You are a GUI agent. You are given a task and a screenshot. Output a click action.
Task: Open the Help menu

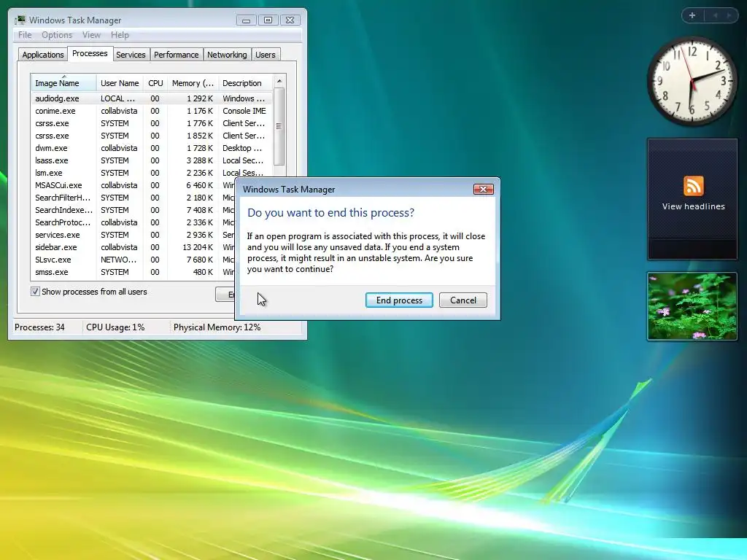[120, 35]
